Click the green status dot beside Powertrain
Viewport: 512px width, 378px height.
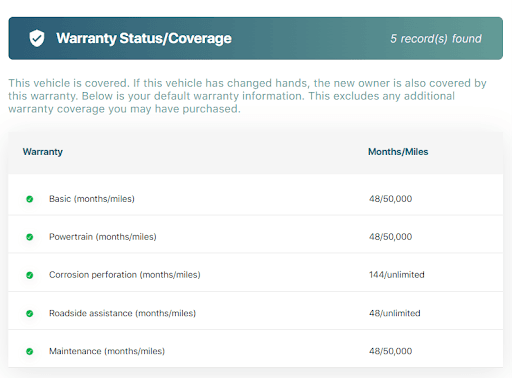[x=30, y=237]
